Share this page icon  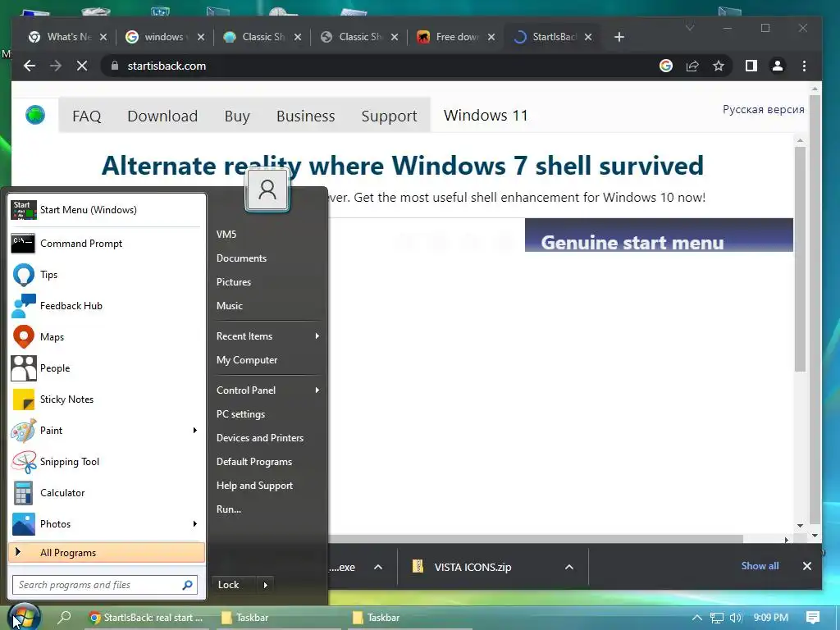(x=692, y=66)
